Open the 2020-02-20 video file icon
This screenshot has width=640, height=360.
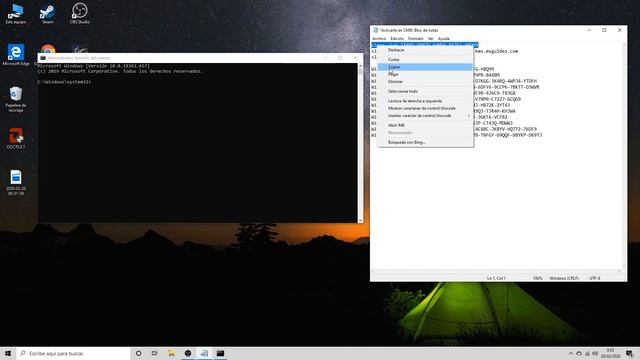pyautogui.click(x=16, y=182)
